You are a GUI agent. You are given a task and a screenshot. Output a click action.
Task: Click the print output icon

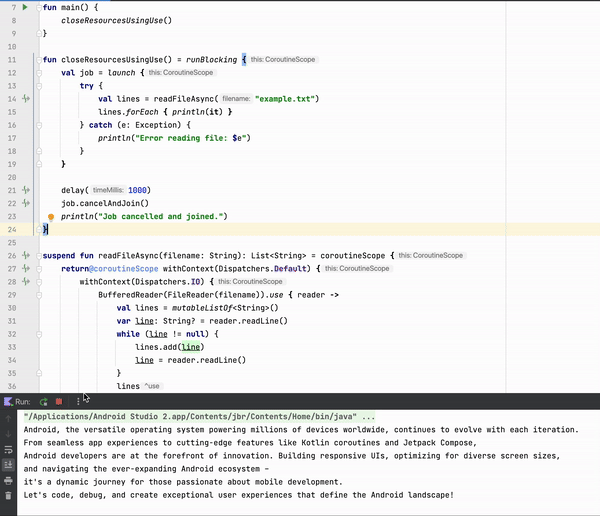coord(9,479)
